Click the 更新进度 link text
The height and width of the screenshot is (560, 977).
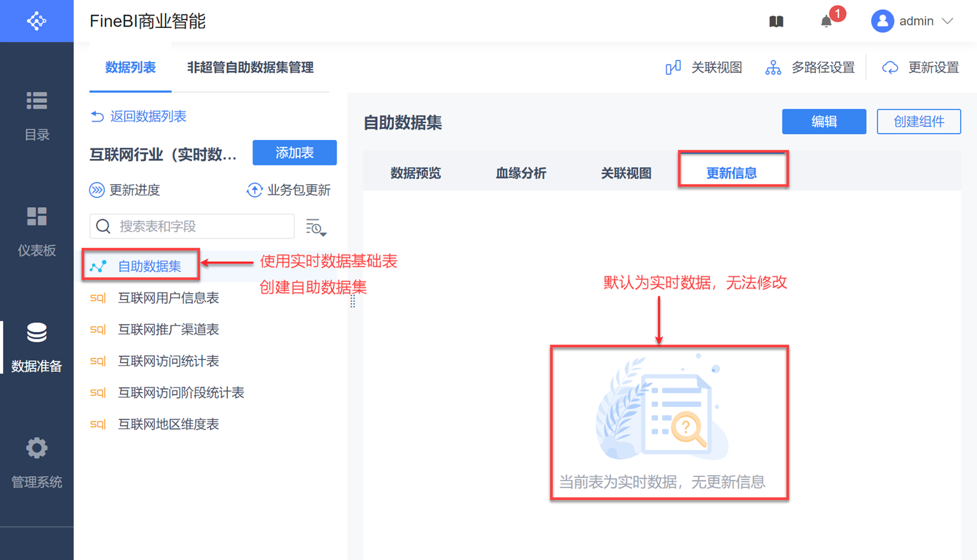pyautogui.click(x=135, y=190)
